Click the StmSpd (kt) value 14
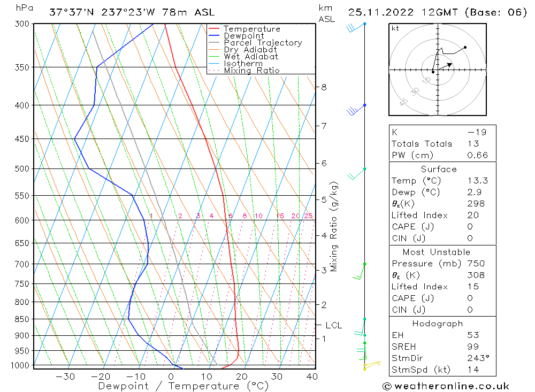This screenshot has width=535, height=392. [x=473, y=370]
